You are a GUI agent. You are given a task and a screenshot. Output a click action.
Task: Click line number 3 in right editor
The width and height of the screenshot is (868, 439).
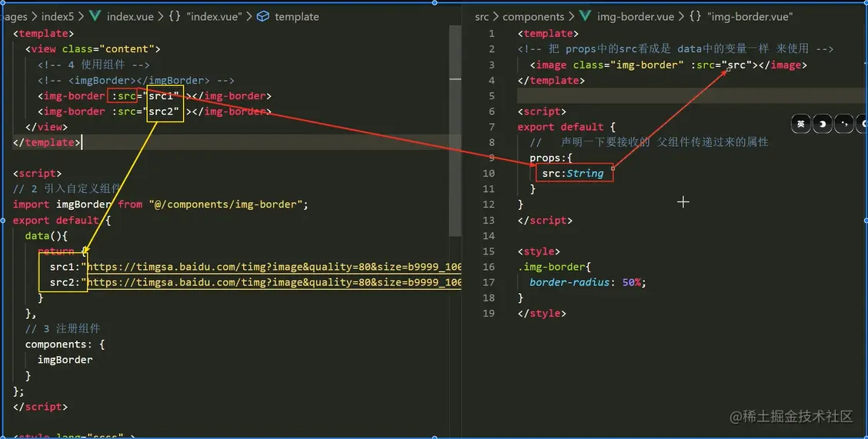[491, 65]
